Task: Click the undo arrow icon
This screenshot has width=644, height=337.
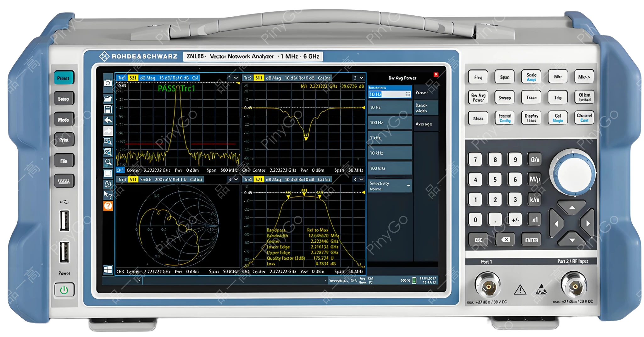Action: pyautogui.click(x=108, y=120)
